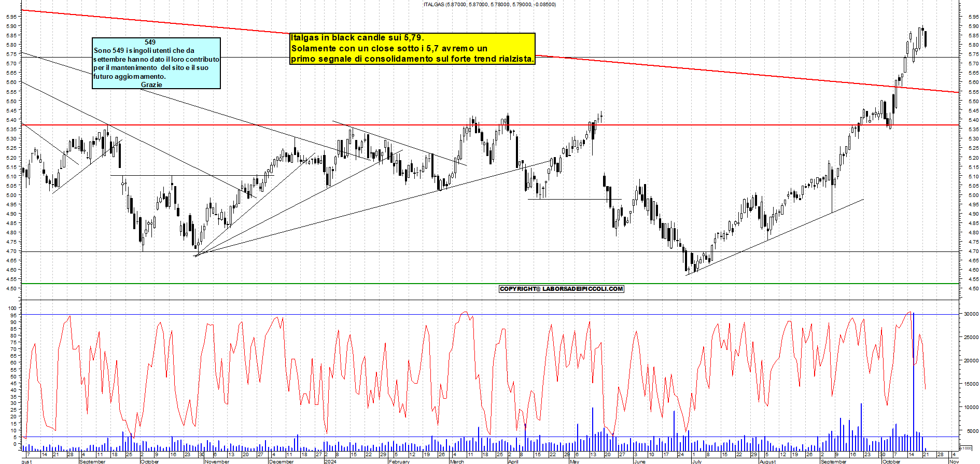Click the 'February' month label
980x464 pixels.
click(399, 461)
